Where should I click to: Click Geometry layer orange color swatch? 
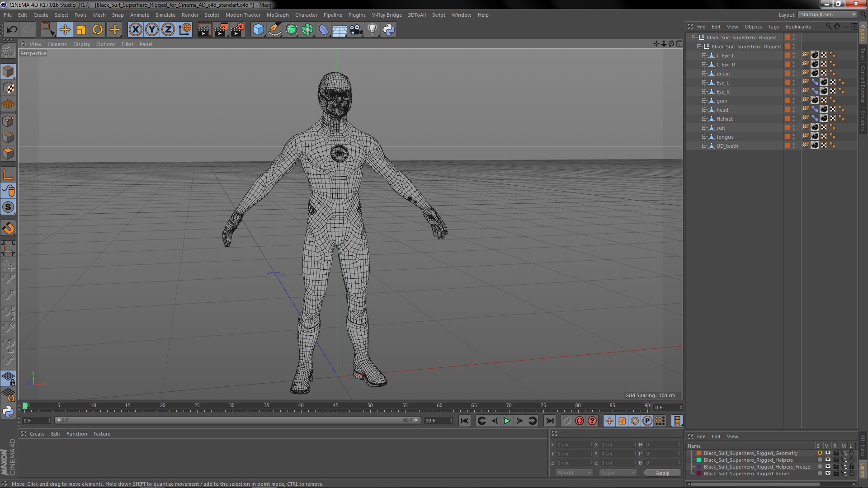pyautogui.click(x=699, y=453)
